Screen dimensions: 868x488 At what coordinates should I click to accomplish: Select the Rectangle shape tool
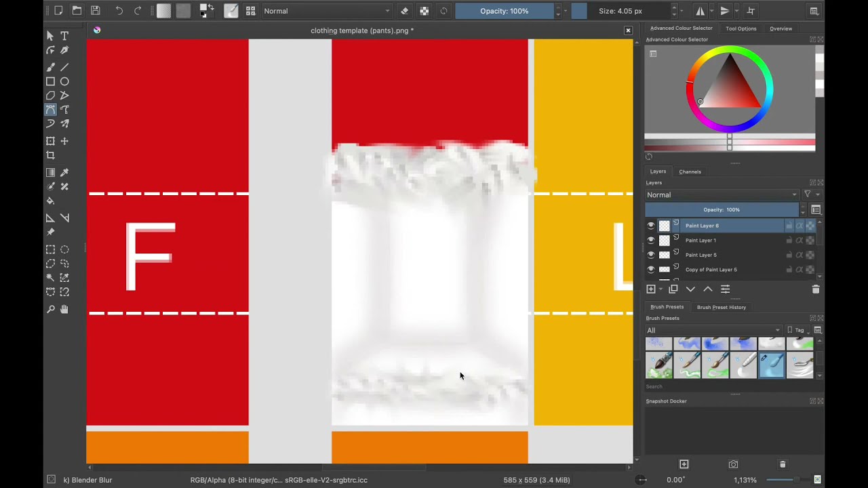click(50, 81)
